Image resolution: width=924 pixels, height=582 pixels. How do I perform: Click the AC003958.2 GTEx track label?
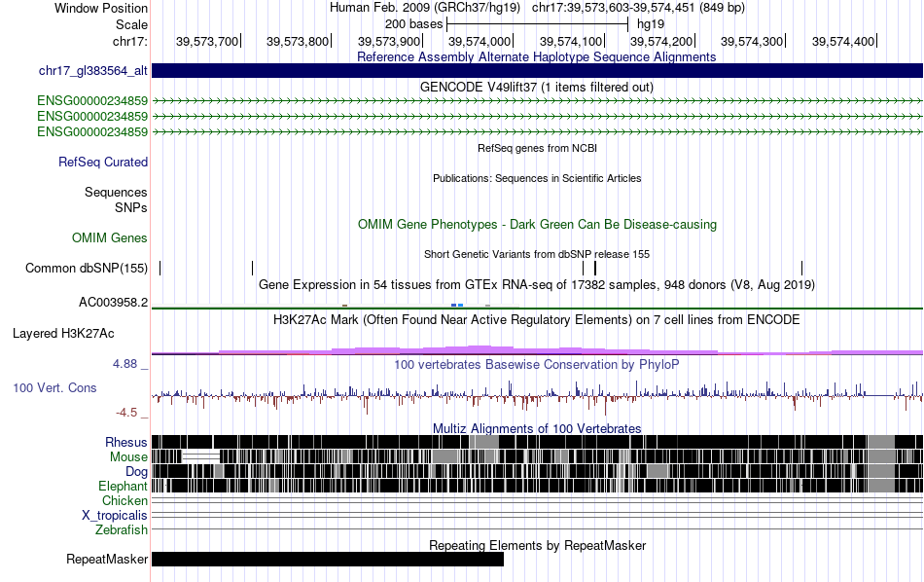(x=113, y=303)
